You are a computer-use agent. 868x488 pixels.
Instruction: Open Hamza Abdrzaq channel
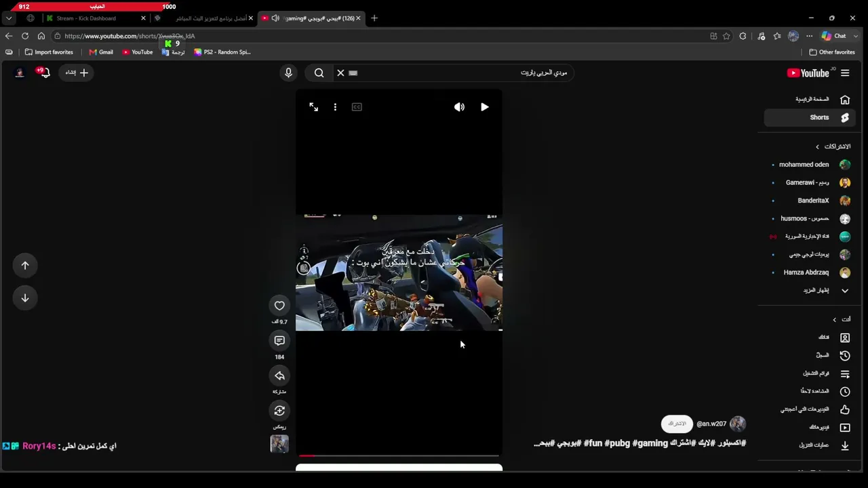tap(810, 272)
